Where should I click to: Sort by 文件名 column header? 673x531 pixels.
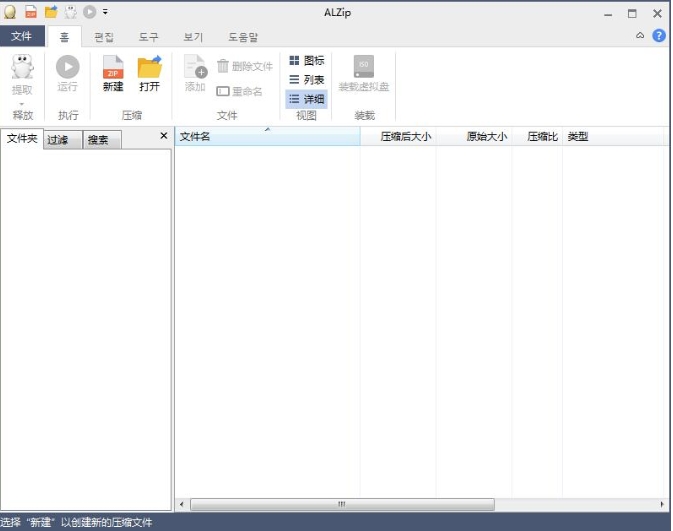click(x=267, y=137)
